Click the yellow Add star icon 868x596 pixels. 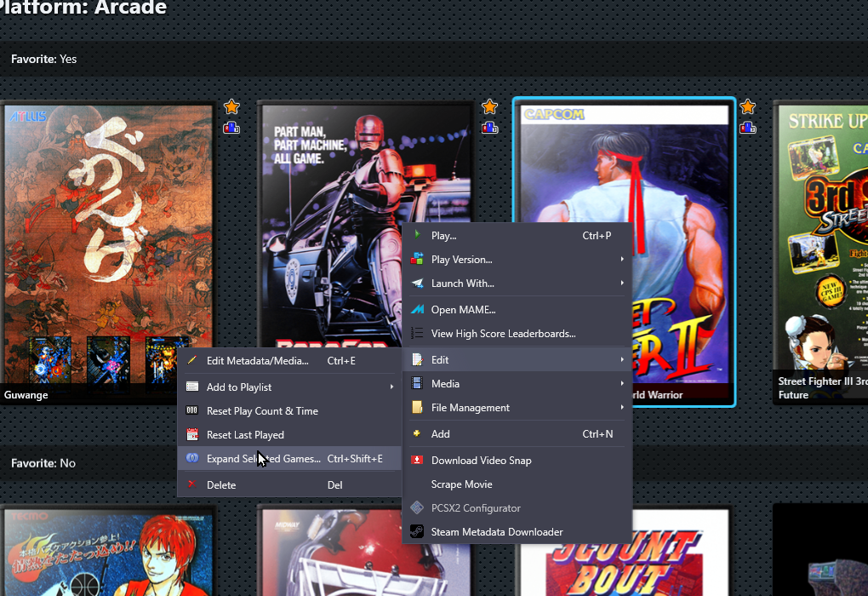pyautogui.click(x=417, y=433)
